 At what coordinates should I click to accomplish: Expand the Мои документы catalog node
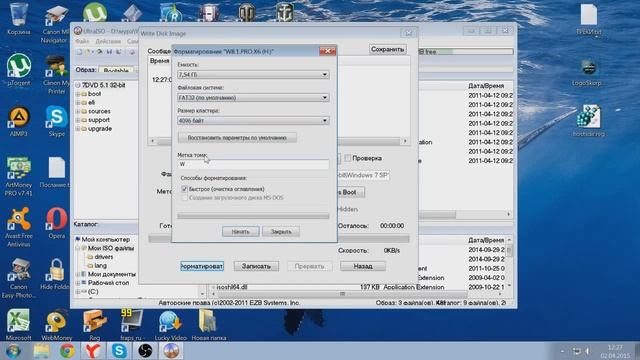78,274
